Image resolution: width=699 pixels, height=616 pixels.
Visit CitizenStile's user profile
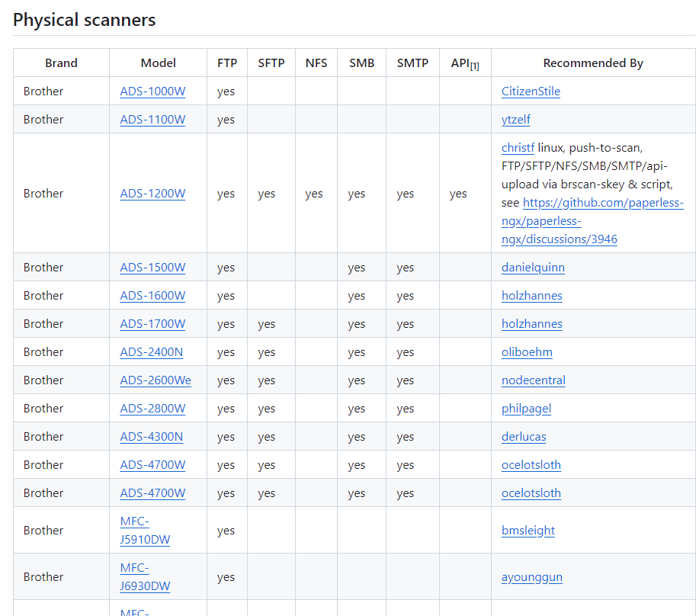pos(531,91)
